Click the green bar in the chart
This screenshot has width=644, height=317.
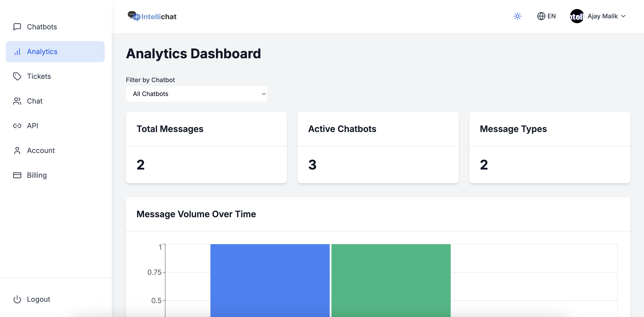[391, 280]
